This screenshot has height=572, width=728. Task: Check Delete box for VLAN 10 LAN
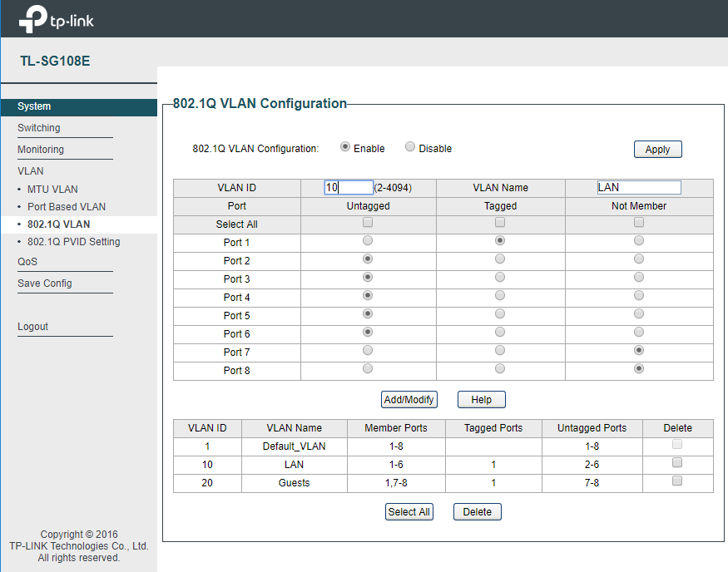point(677,462)
